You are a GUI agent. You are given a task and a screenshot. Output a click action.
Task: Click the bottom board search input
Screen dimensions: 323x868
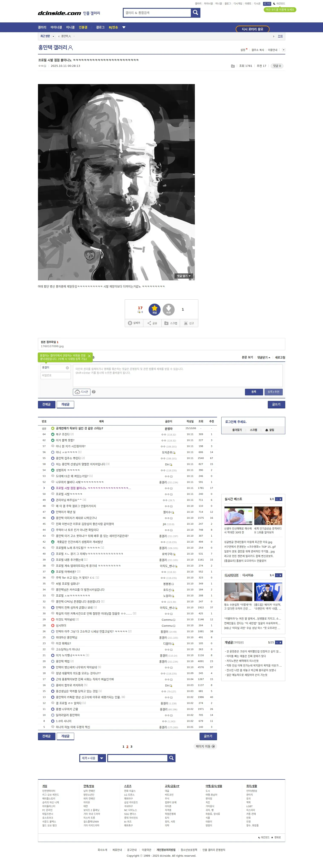pyautogui.click(x=138, y=758)
